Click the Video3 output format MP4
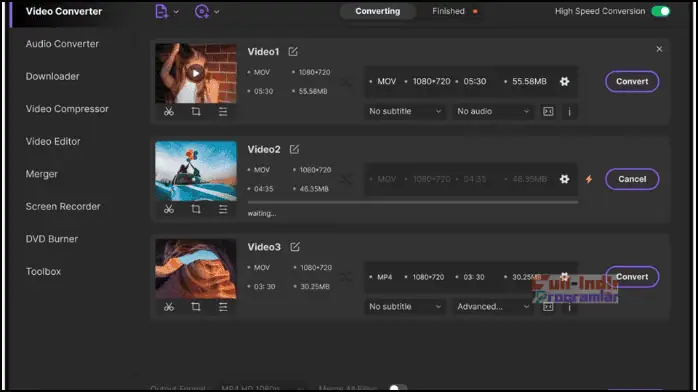The height and width of the screenshot is (392, 698). pyautogui.click(x=385, y=277)
